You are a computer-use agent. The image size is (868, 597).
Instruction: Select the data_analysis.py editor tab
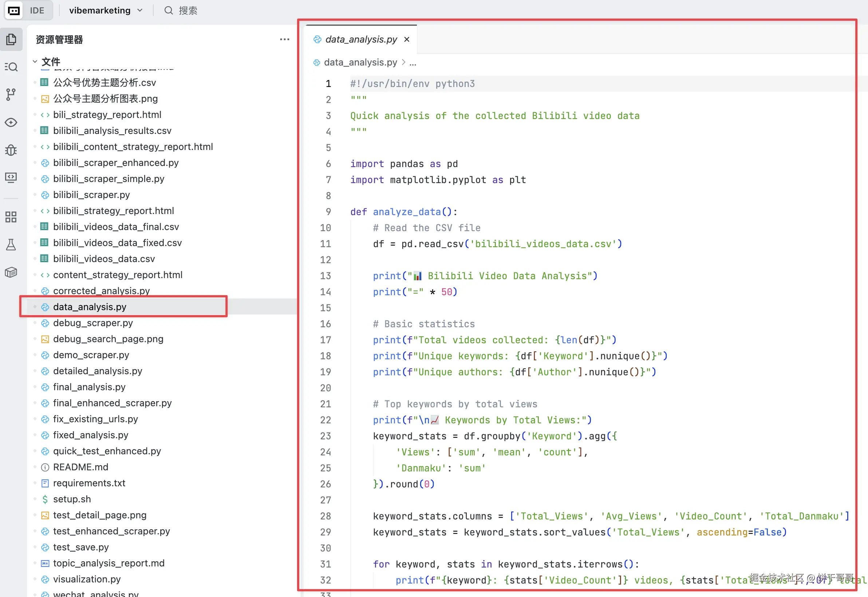pos(361,39)
